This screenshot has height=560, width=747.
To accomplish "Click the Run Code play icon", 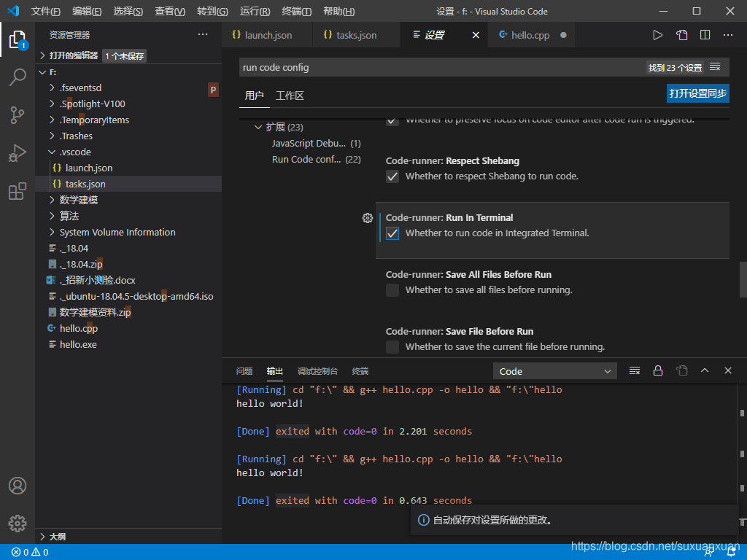I will click(x=657, y=35).
